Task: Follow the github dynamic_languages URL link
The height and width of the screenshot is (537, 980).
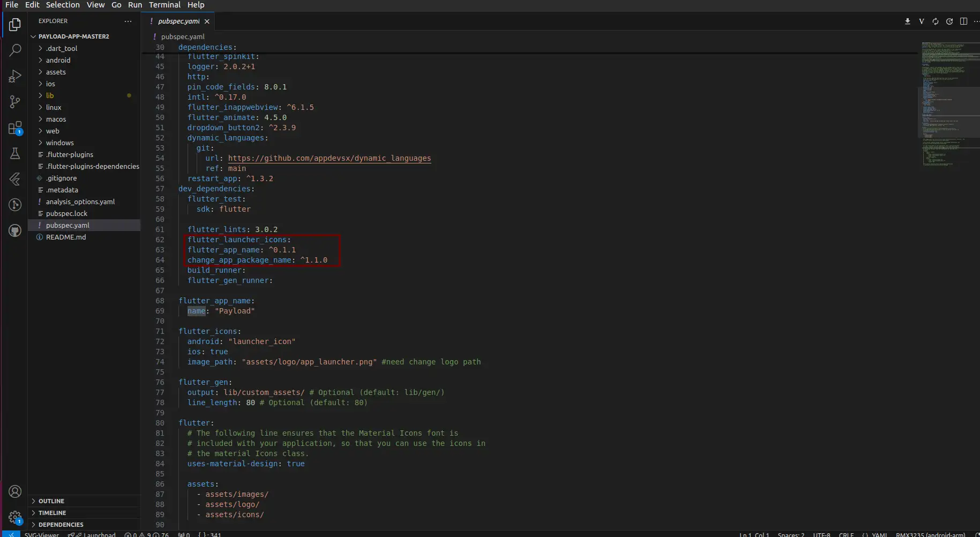Action: click(x=330, y=158)
